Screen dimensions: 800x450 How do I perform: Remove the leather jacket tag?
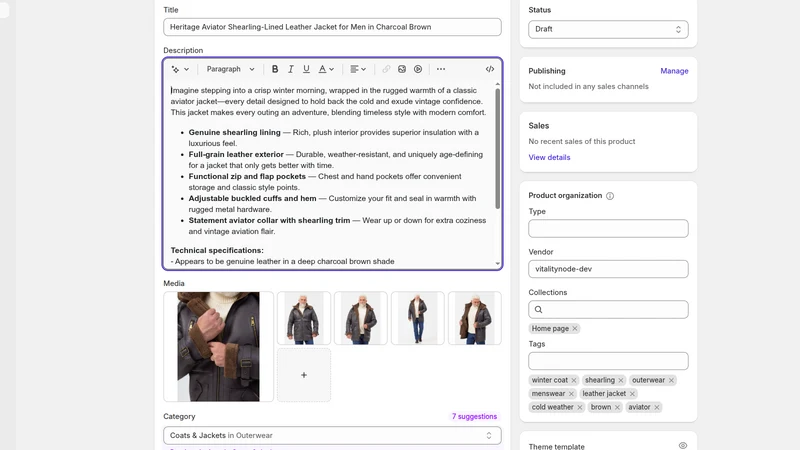[x=632, y=394]
